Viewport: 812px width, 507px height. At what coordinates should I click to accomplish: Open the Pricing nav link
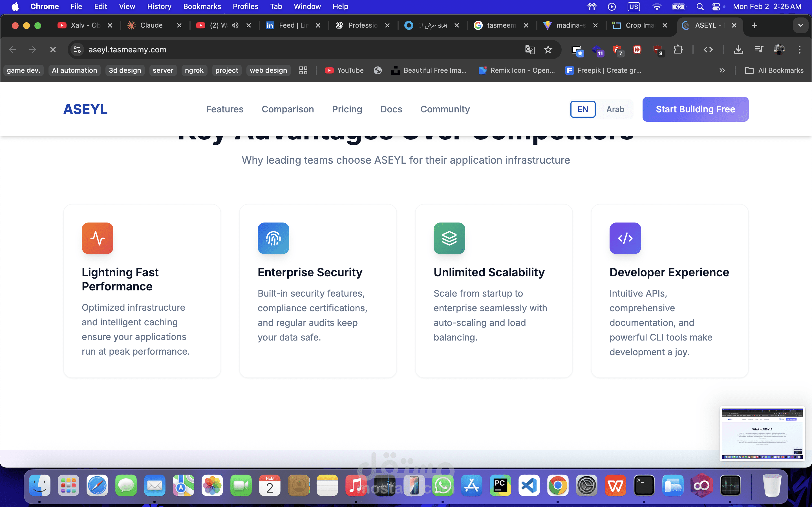click(x=347, y=109)
